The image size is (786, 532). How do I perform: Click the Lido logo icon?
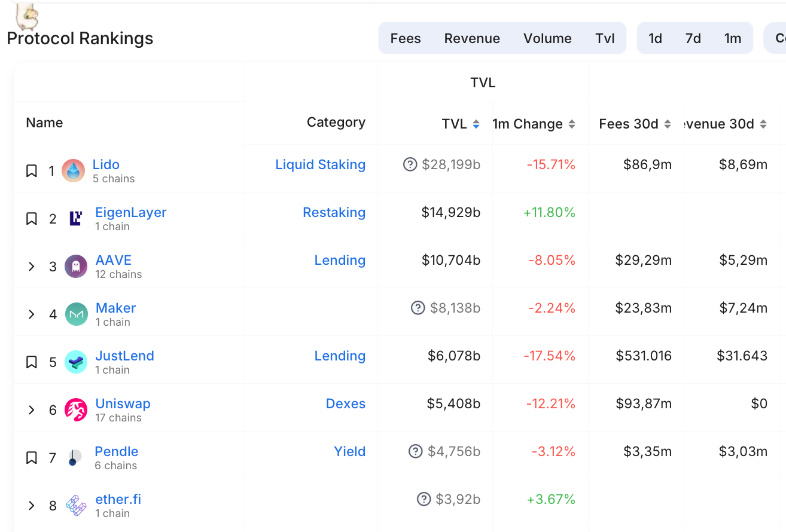tap(74, 171)
